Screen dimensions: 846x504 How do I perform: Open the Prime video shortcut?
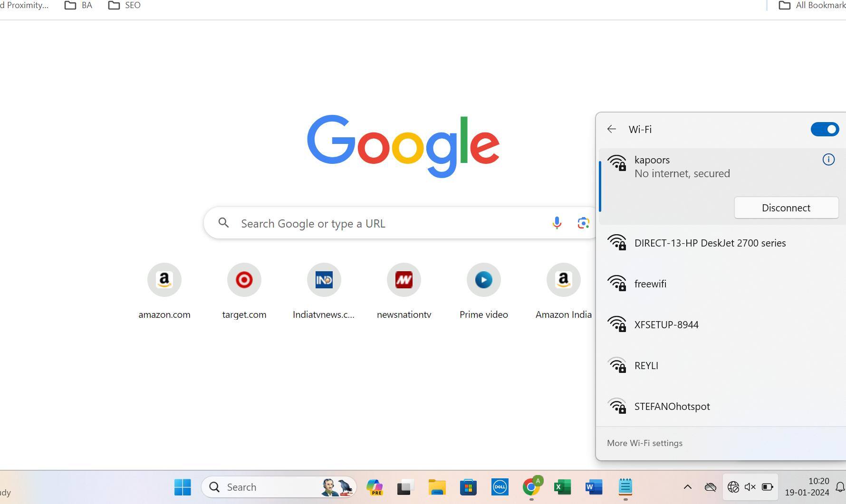tap(483, 280)
